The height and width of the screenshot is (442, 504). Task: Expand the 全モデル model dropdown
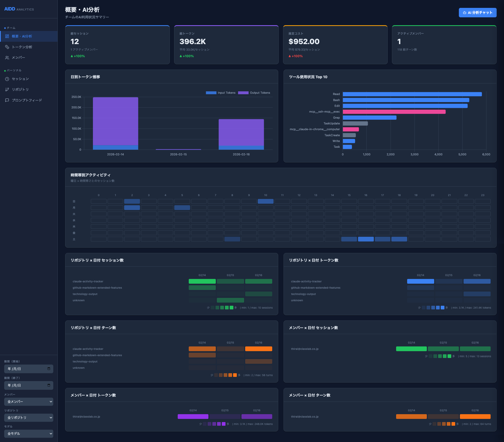(29, 434)
